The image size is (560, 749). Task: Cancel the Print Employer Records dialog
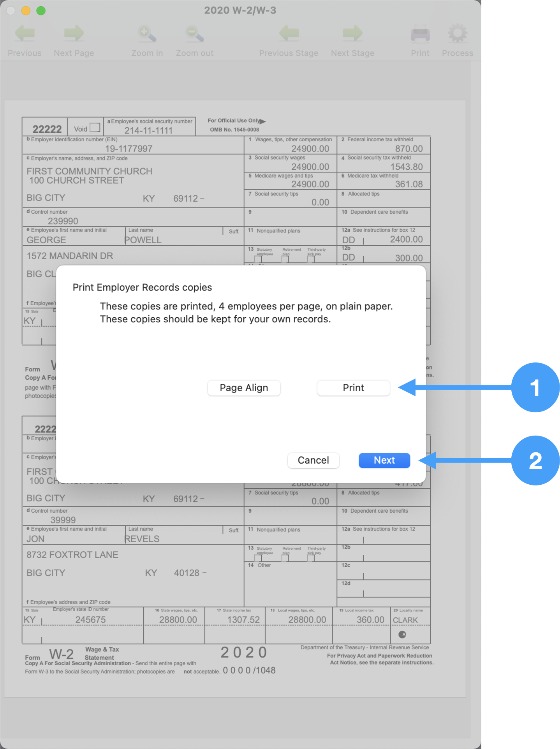coord(313,460)
